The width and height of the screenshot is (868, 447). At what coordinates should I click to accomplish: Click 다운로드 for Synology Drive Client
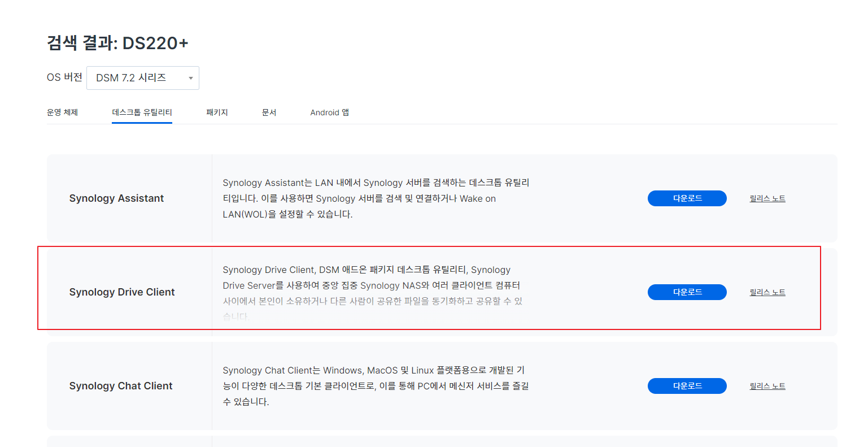coord(687,292)
